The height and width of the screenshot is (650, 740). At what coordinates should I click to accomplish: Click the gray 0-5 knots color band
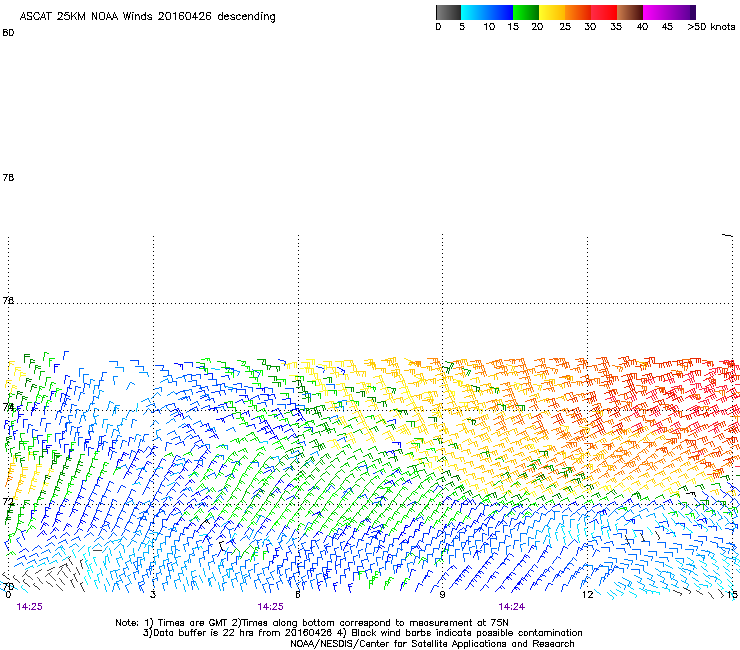tap(448, 12)
